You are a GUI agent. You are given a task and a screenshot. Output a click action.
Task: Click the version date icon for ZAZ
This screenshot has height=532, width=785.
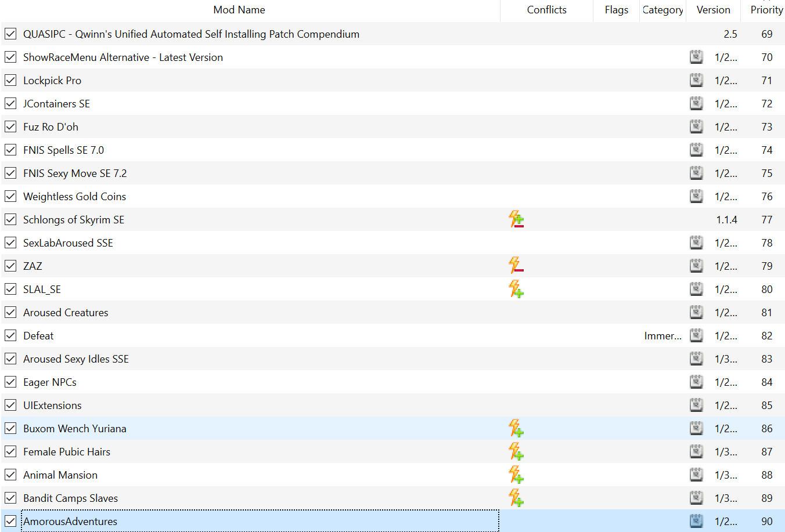tap(696, 266)
